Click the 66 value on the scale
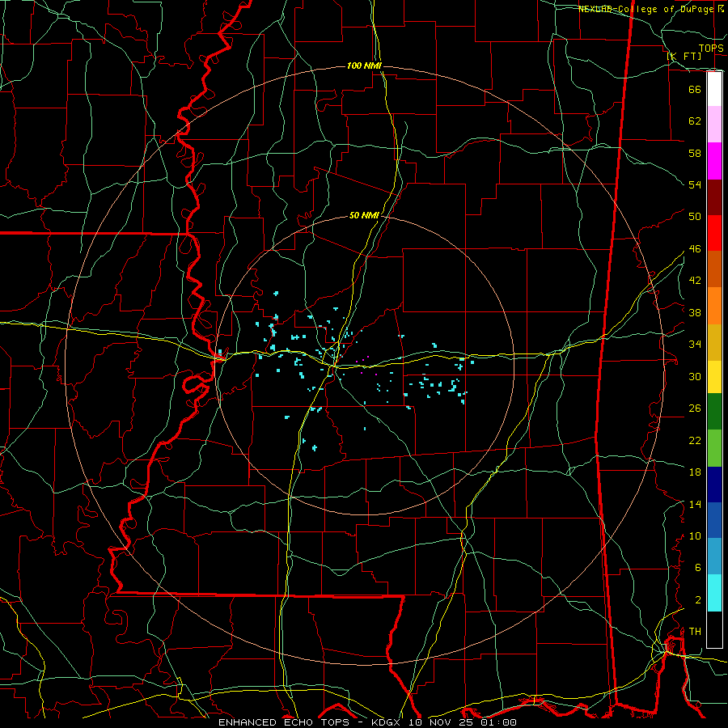728x728 pixels. click(695, 89)
